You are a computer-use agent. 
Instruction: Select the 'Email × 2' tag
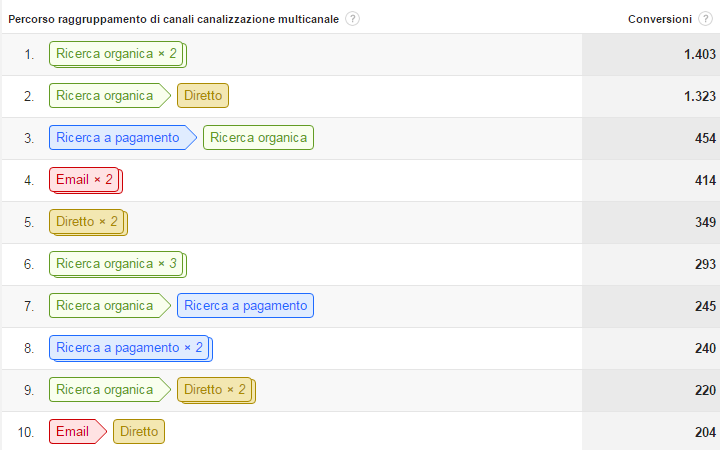tap(86, 180)
